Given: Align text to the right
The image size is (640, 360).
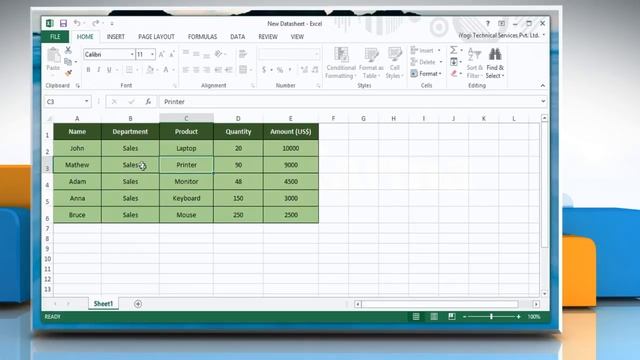Looking at the screenshot, I should tap(207, 70).
